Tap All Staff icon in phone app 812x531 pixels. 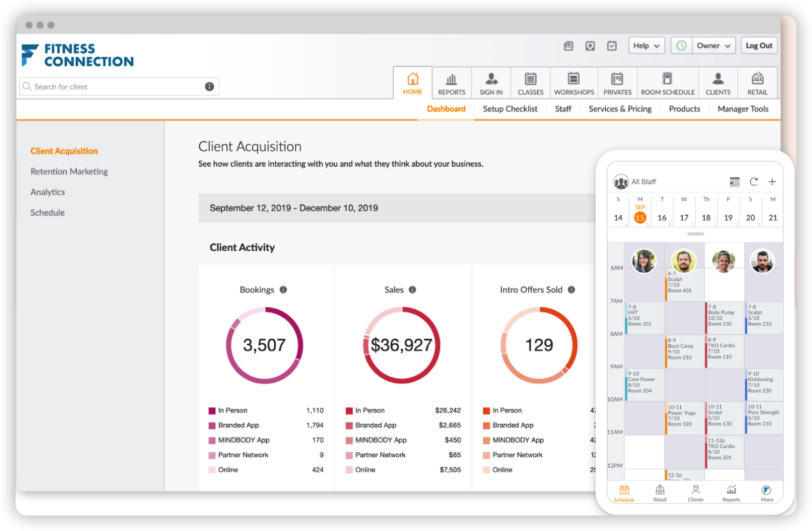tap(621, 182)
